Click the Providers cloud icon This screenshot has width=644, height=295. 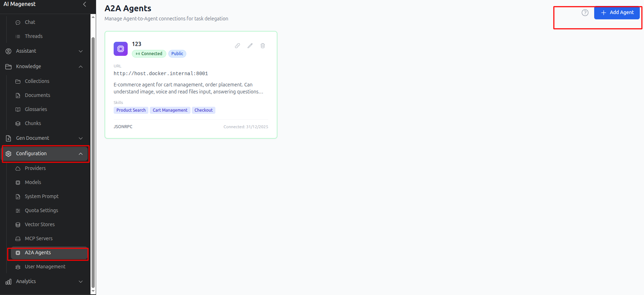(x=18, y=169)
